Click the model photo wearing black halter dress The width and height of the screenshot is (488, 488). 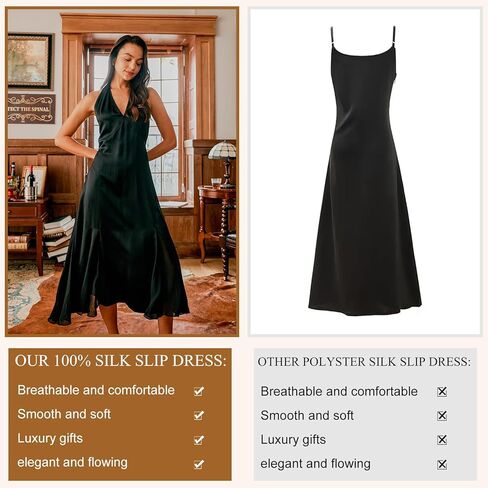pos(122,172)
